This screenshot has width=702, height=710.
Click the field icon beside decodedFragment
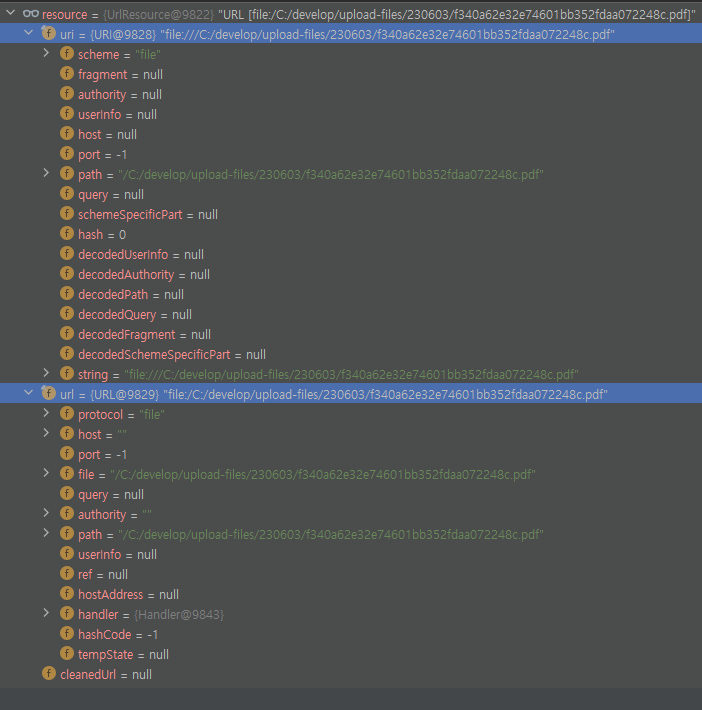[x=67, y=333]
